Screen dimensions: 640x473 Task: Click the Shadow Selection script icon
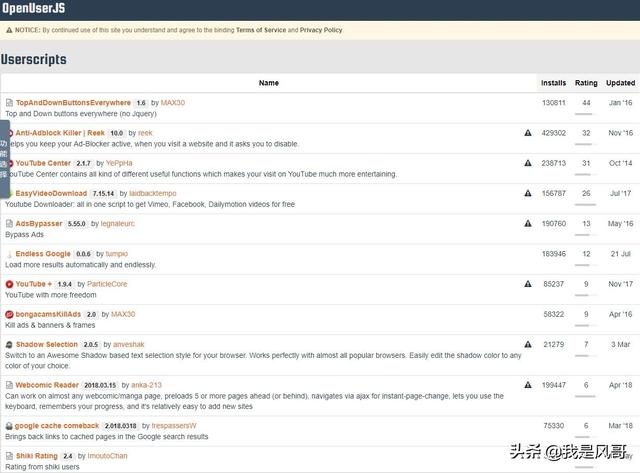[9, 345]
